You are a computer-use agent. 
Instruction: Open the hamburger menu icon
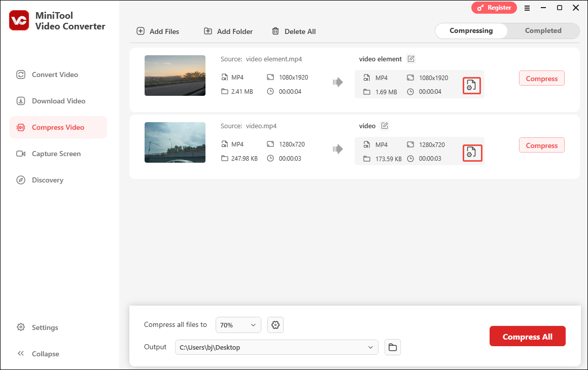click(527, 8)
